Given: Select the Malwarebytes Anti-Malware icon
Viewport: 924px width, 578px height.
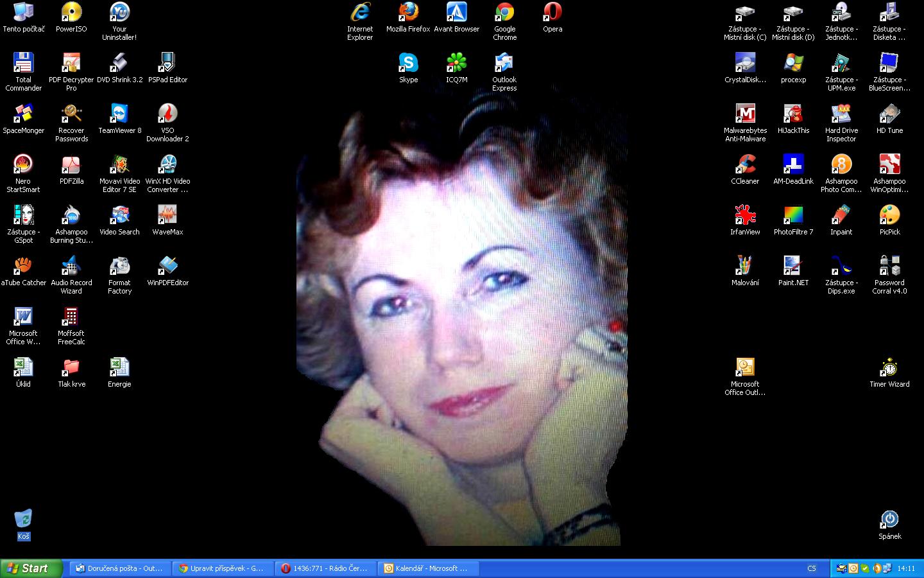Looking at the screenshot, I should tap(745, 114).
